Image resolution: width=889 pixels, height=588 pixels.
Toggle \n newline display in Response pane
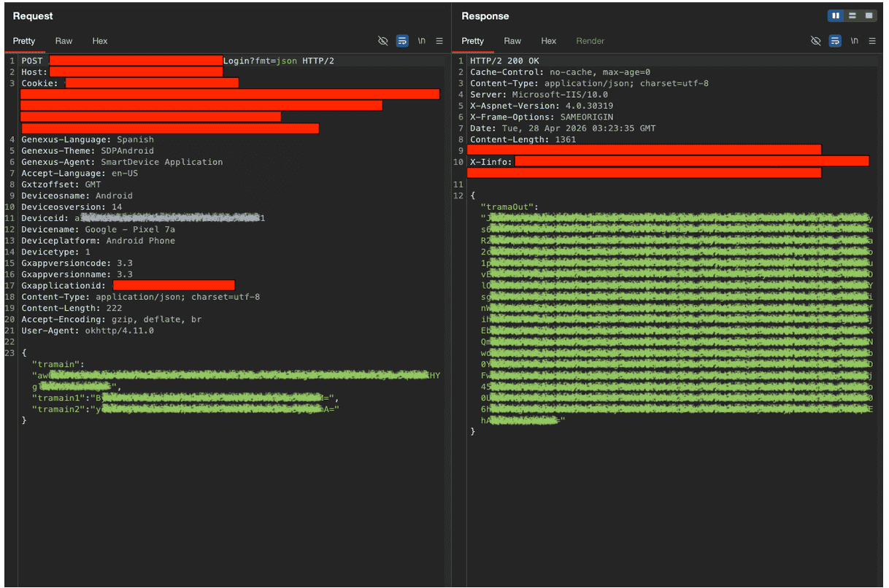tap(855, 41)
